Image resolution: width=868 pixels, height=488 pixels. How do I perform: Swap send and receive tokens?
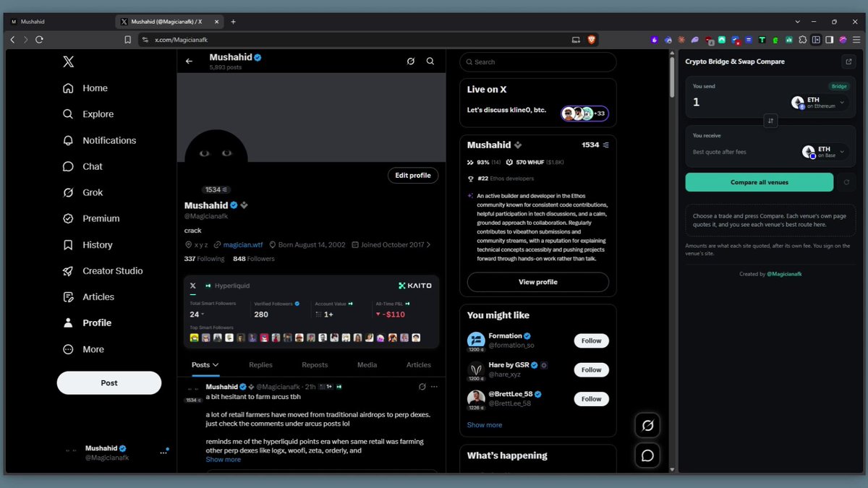[770, 121]
